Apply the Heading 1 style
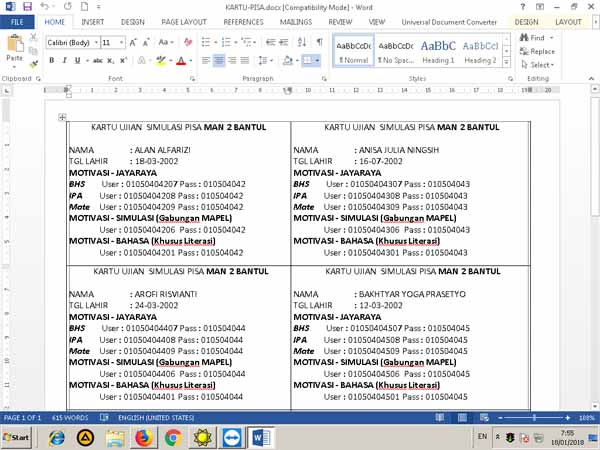 437,50
